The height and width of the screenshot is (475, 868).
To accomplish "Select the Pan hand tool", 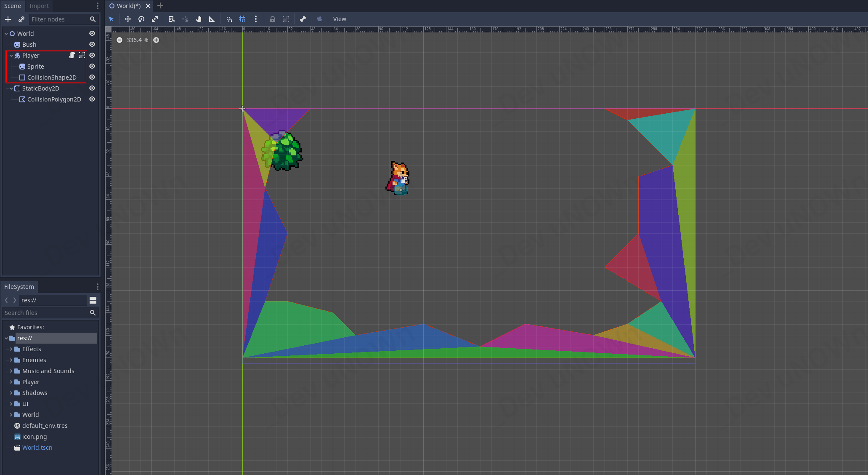I will 199,19.
